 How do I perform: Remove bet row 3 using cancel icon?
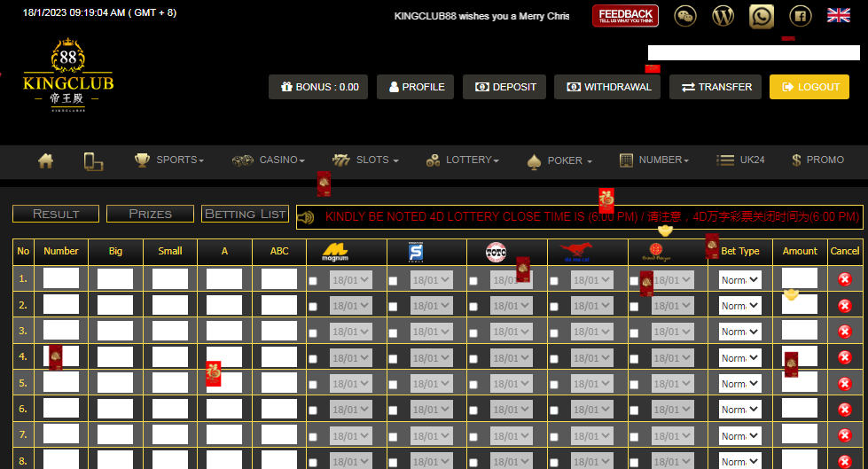pos(844,332)
